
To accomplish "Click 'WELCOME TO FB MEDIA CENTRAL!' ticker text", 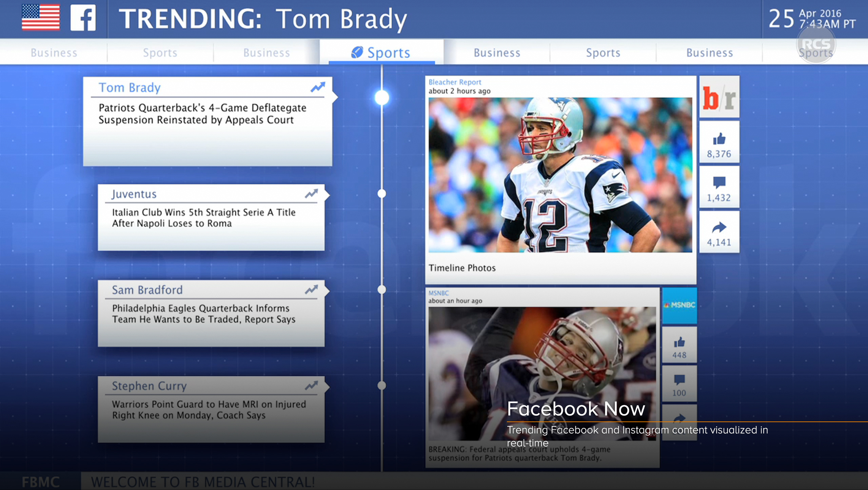I will [x=203, y=482].
